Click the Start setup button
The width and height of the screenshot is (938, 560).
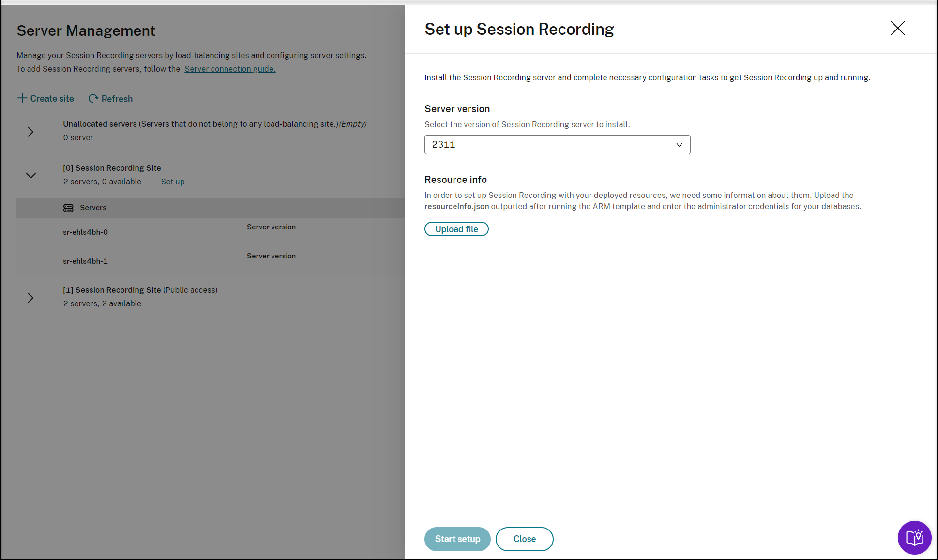click(457, 539)
